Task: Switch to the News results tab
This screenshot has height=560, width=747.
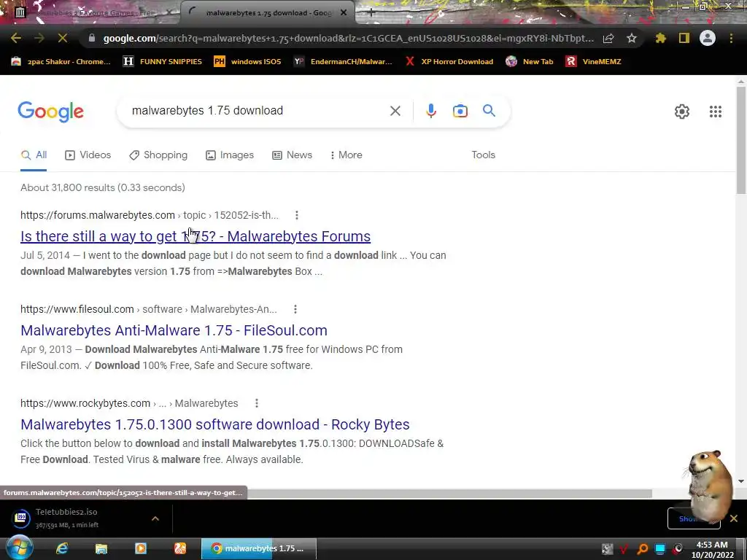Action: pos(292,155)
